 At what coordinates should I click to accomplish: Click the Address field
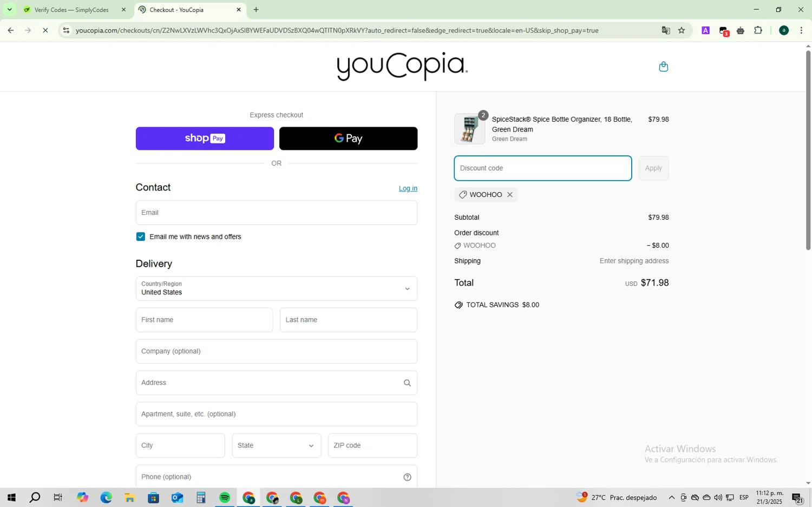276,383
